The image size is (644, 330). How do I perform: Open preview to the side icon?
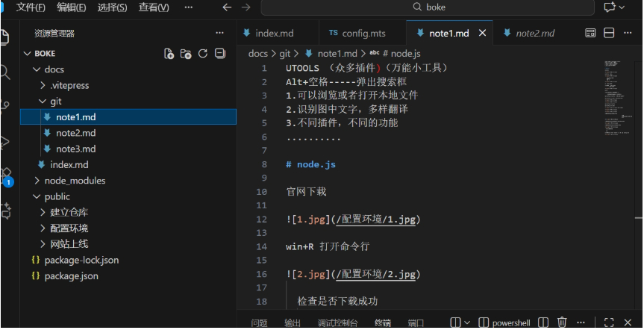(590, 33)
